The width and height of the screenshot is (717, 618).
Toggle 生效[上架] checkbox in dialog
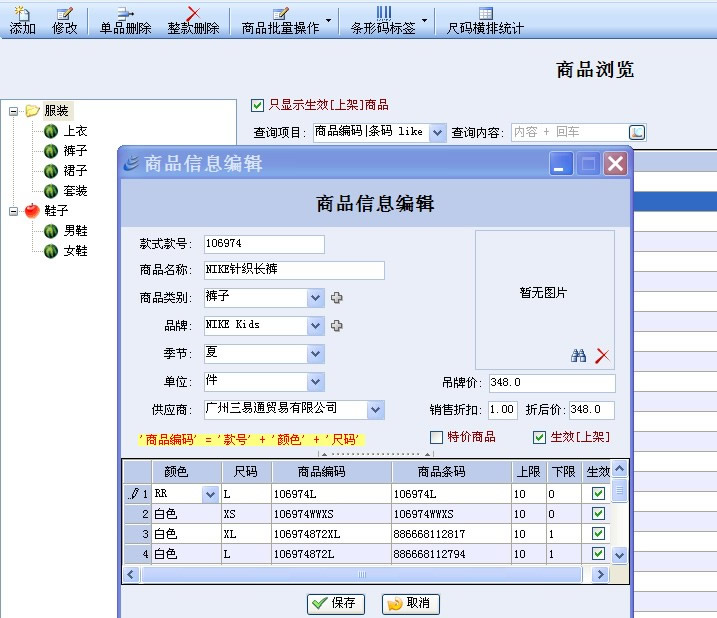pos(540,437)
